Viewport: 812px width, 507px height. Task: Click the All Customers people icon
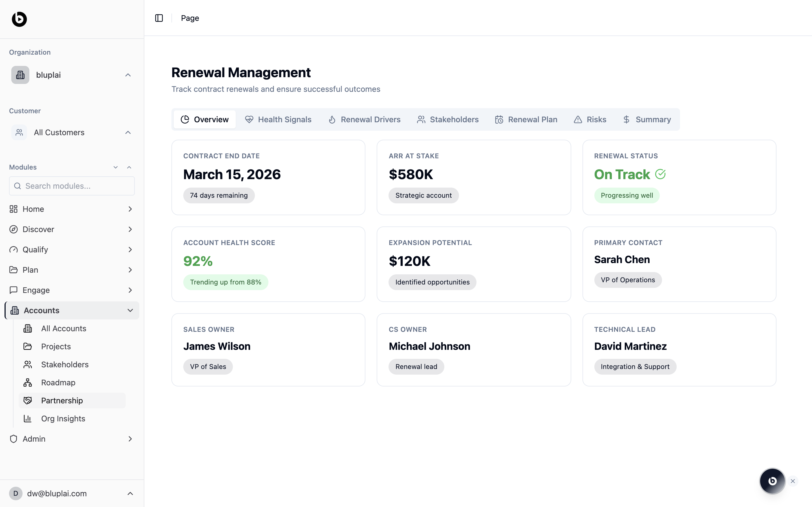(x=19, y=132)
